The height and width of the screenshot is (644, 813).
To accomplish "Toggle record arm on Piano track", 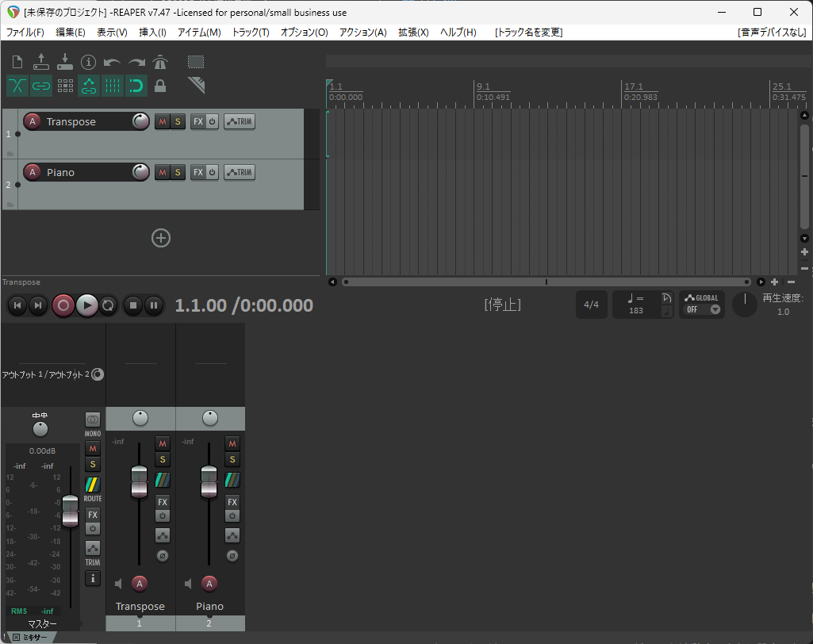I will 33,172.
